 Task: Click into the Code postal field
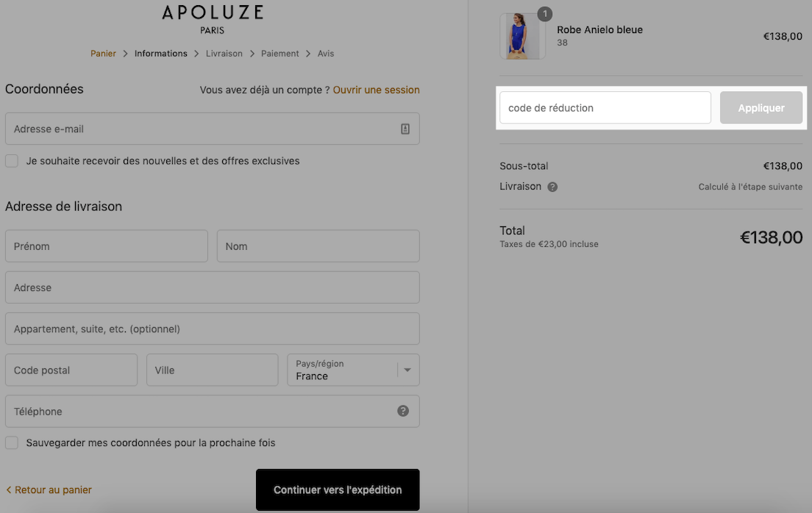coord(71,370)
